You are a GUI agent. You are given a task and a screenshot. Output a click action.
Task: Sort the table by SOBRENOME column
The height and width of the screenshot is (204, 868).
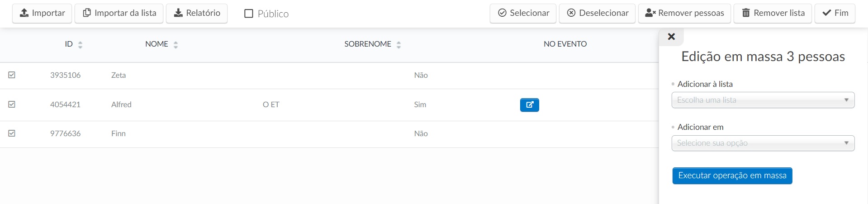[373, 44]
